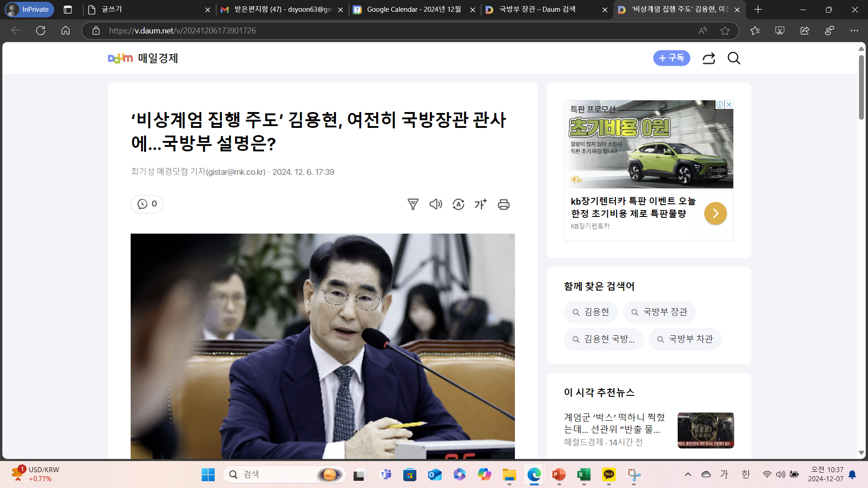Open recommended news thumbnail 계엄군 박스
Screen dimensions: 868x488
pyautogui.click(x=705, y=430)
